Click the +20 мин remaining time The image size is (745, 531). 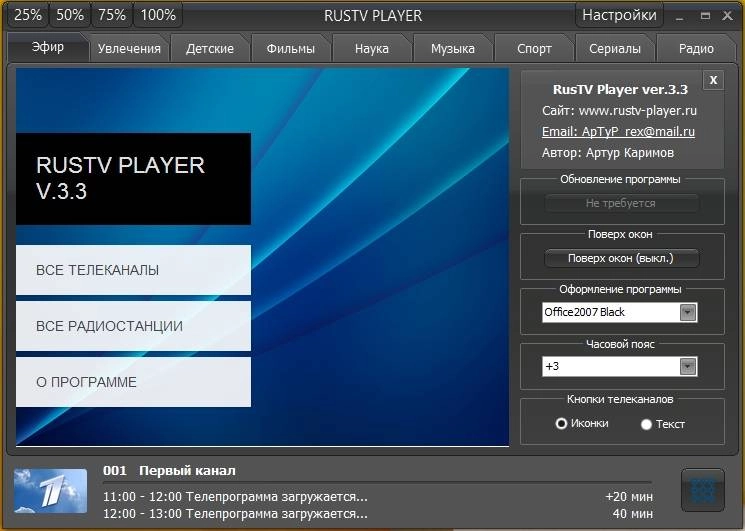click(x=629, y=497)
